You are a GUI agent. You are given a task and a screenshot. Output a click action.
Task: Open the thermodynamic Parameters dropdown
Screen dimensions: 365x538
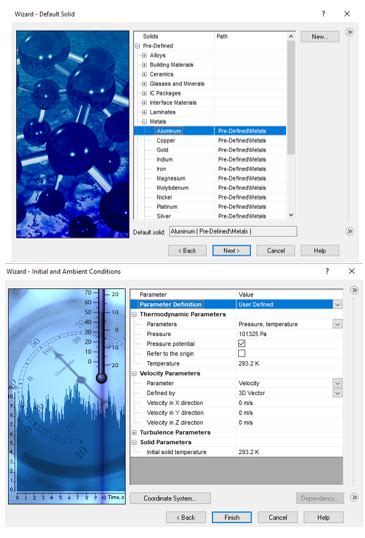point(338,324)
